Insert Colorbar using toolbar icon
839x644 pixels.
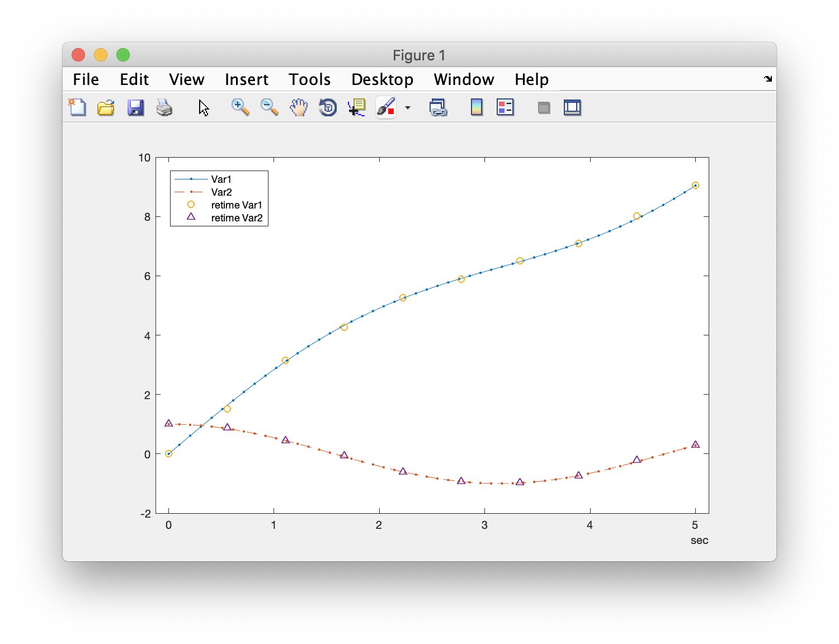point(477,107)
